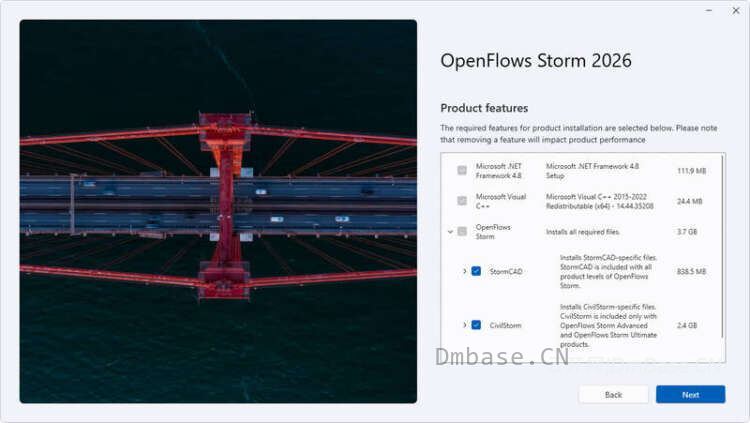
Task: Select the Microsoft Visual C++ row label
Action: 501,201
